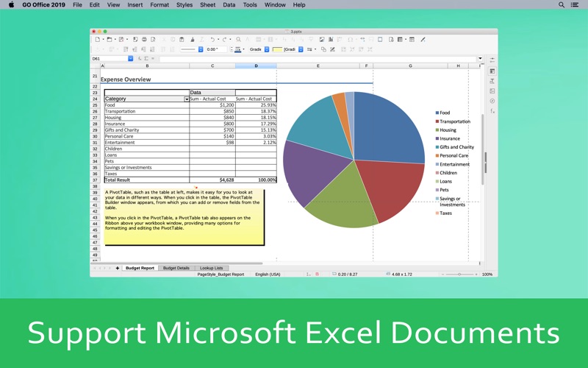
Task: Click the line width 0.00 field
Action: (216, 49)
